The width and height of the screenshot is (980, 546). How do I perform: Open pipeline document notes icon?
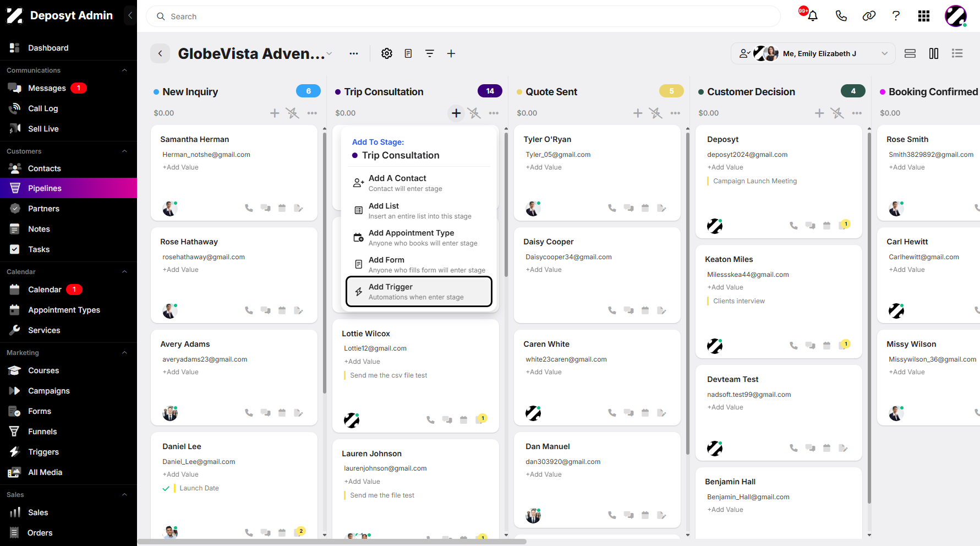click(x=408, y=53)
